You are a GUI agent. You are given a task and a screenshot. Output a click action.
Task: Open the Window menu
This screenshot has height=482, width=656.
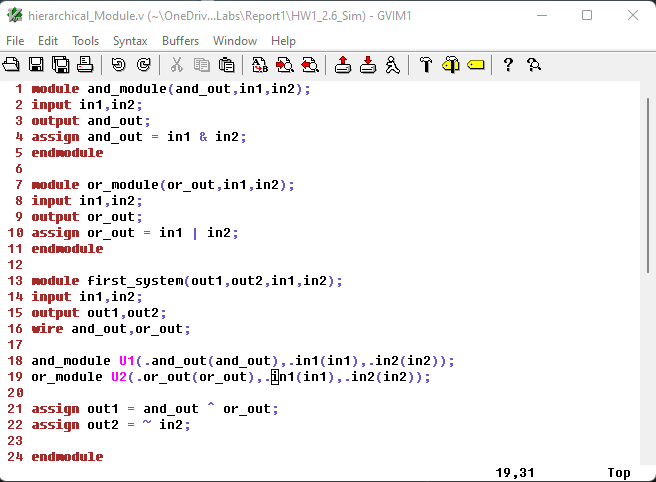pos(235,41)
